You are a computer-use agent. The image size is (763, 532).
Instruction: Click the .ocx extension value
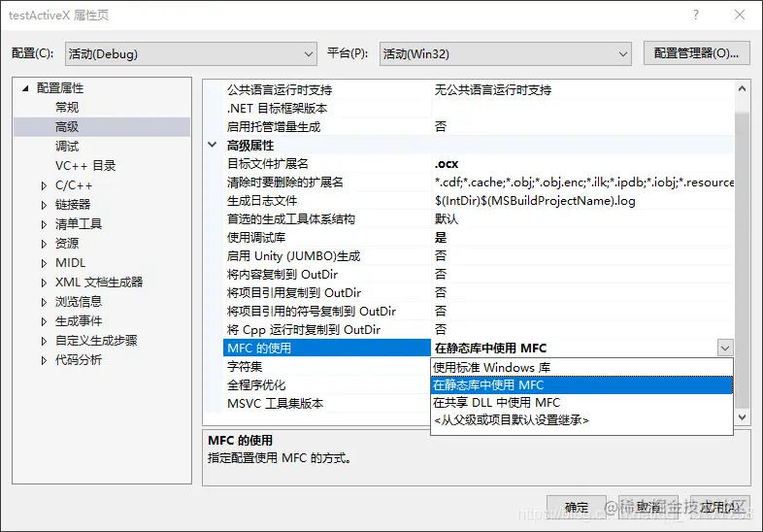[447, 164]
